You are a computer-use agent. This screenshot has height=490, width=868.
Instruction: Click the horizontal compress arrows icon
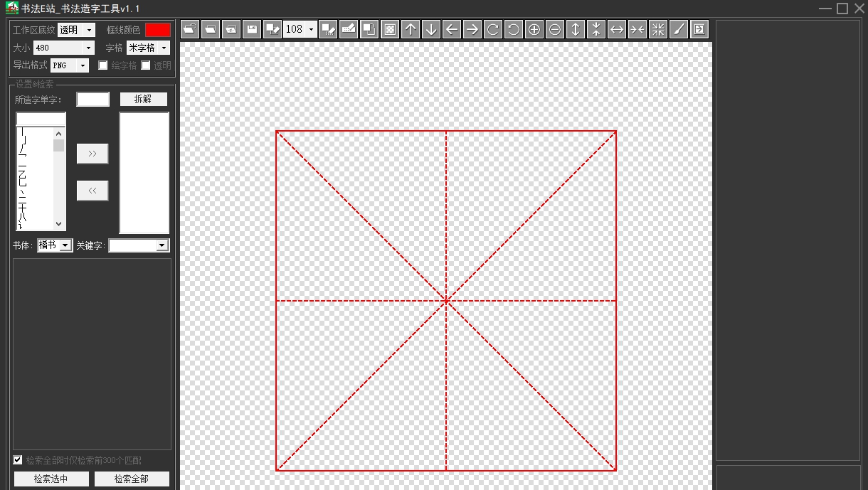pos(637,29)
